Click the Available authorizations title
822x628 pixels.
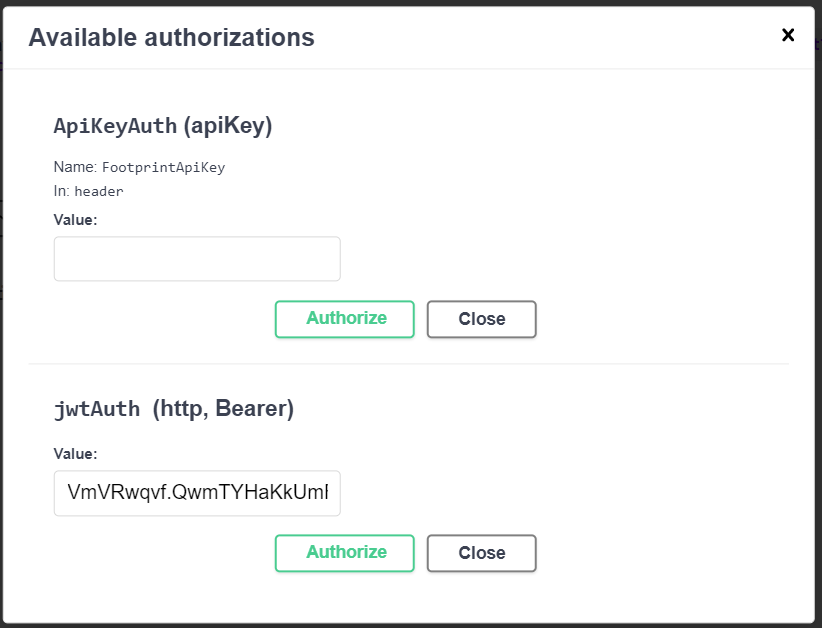click(x=172, y=37)
